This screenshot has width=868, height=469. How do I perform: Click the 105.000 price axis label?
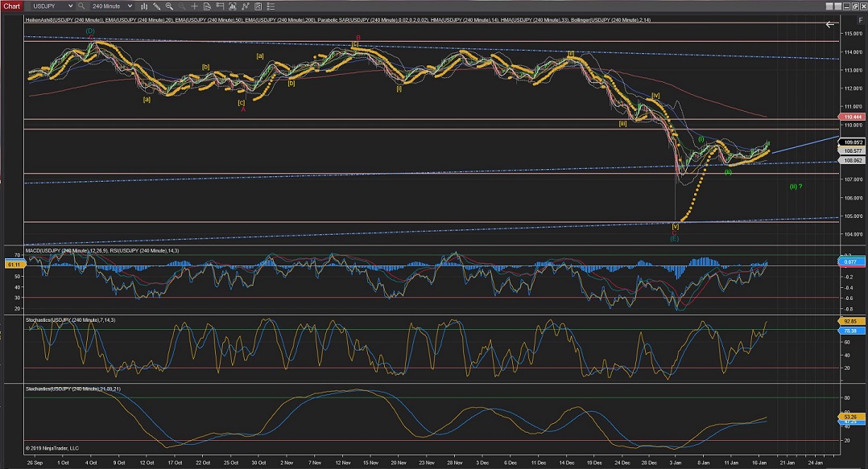pos(854,216)
